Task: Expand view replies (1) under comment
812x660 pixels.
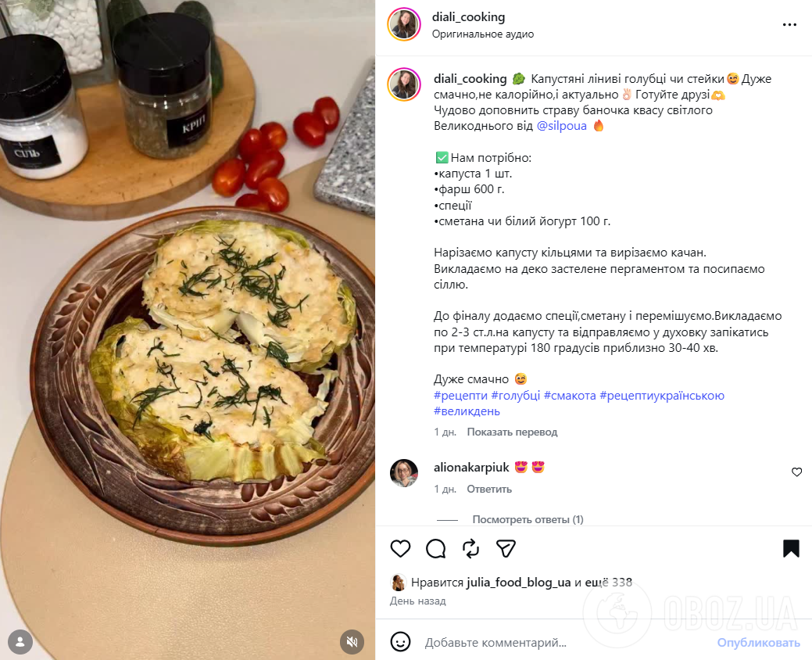Action: coord(528,519)
